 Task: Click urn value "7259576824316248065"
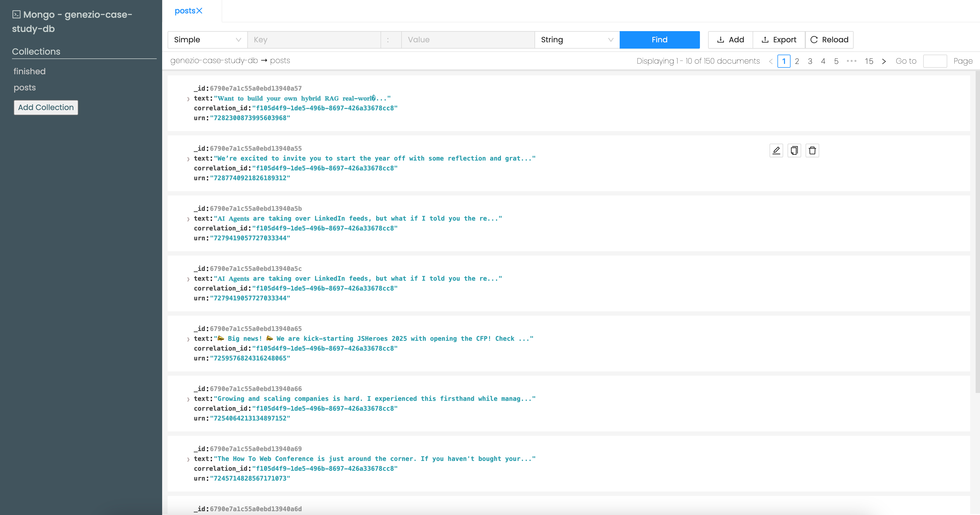250,359
